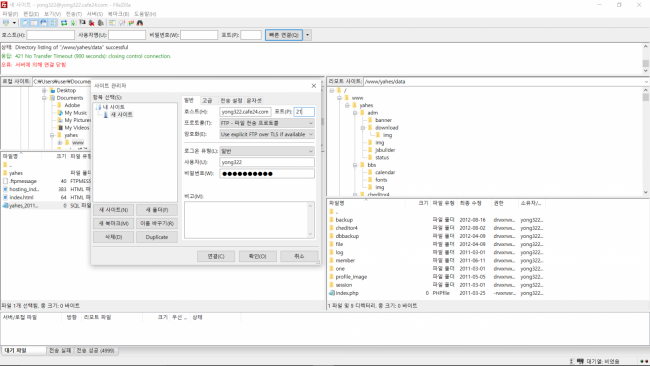Screen dimensions: 650x366
Task: Switch to the 문자셋 tab in Site Manager
Action: [254, 100]
